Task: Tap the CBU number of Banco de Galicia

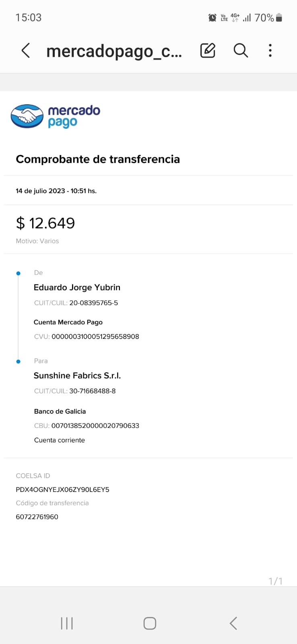Action: pos(95,425)
